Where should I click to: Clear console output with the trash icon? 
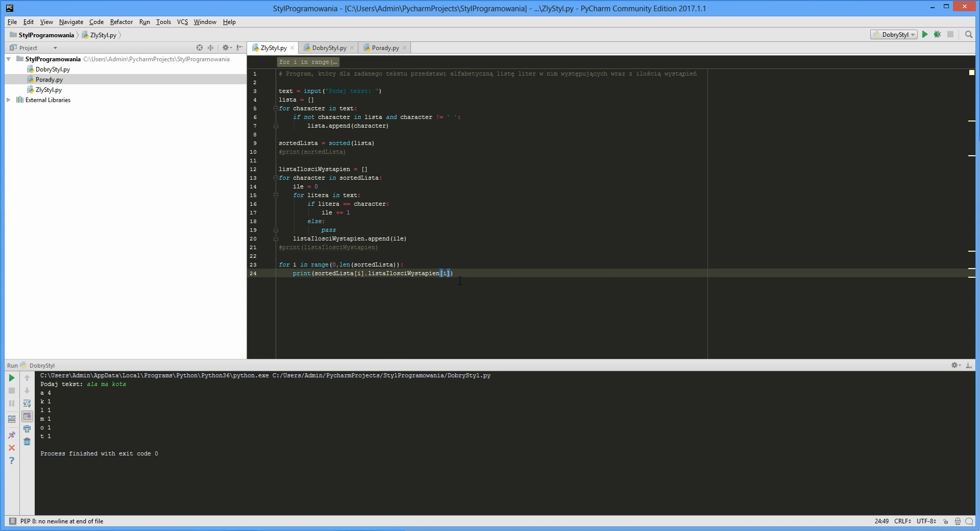coord(27,442)
